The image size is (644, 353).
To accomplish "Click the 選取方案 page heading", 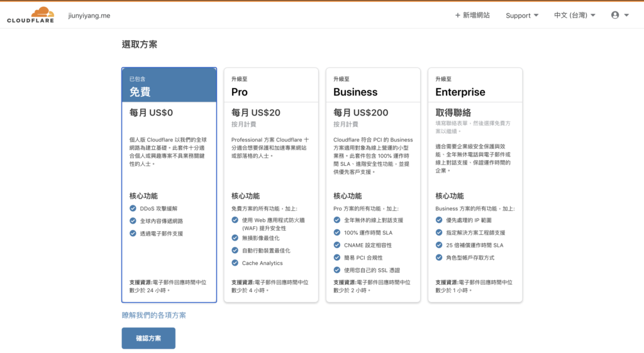I will tap(139, 44).
